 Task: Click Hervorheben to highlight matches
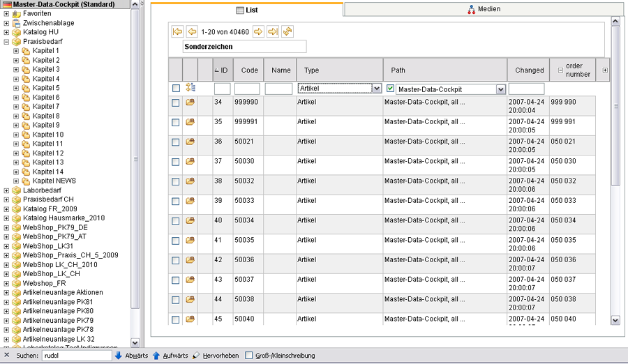(x=218, y=356)
